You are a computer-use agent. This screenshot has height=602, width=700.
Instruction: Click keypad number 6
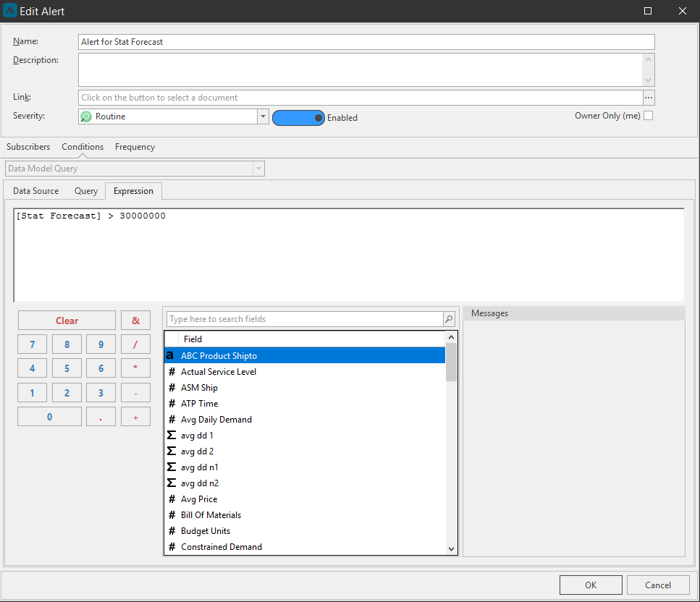pyautogui.click(x=101, y=368)
